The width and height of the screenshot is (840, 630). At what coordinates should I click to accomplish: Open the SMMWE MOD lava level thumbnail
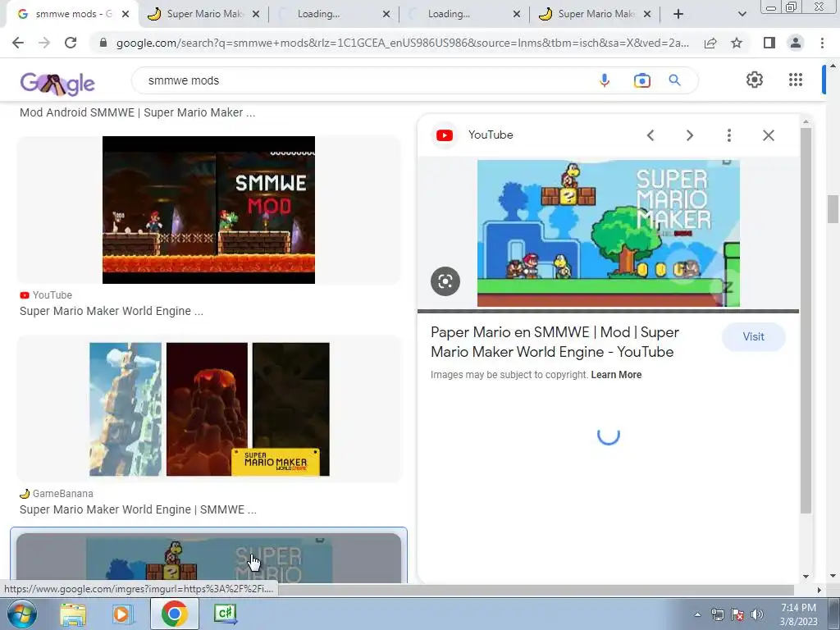[208, 209]
